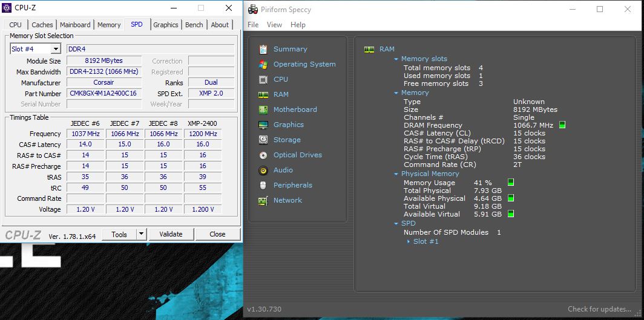
Task: Select the Storage drive icon
Action: tap(263, 140)
